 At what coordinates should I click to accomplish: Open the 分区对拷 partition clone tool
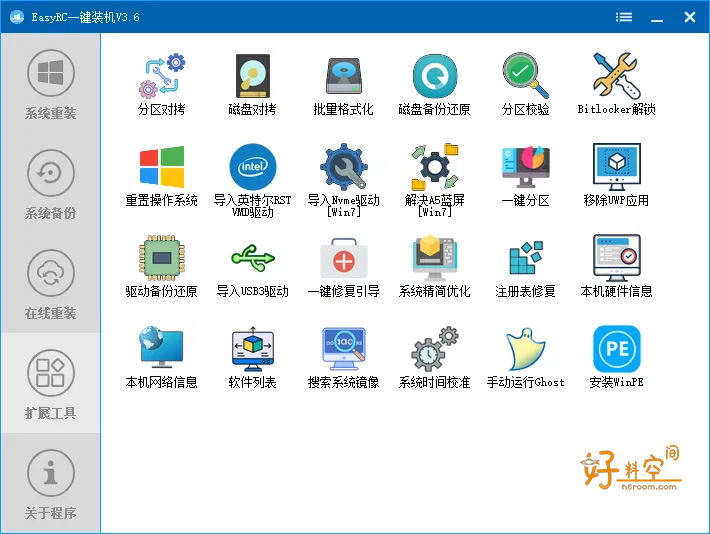162,85
